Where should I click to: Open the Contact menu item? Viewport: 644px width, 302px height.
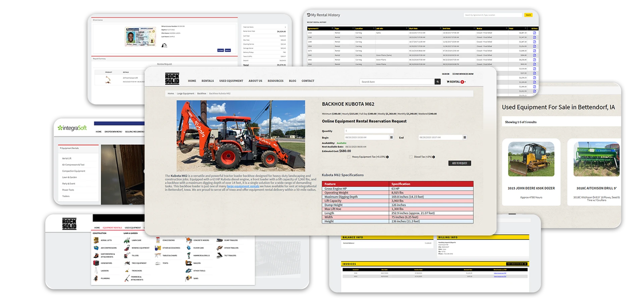click(x=308, y=81)
